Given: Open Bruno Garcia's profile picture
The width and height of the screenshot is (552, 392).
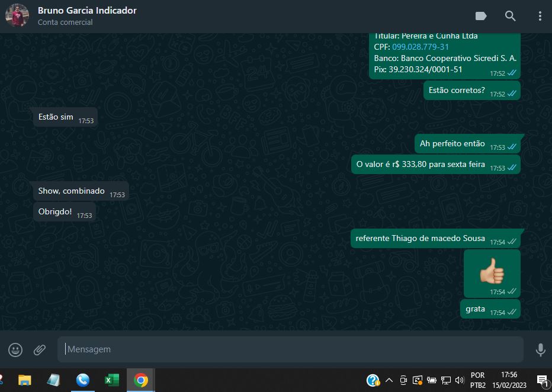Looking at the screenshot, I should [x=17, y=16].
